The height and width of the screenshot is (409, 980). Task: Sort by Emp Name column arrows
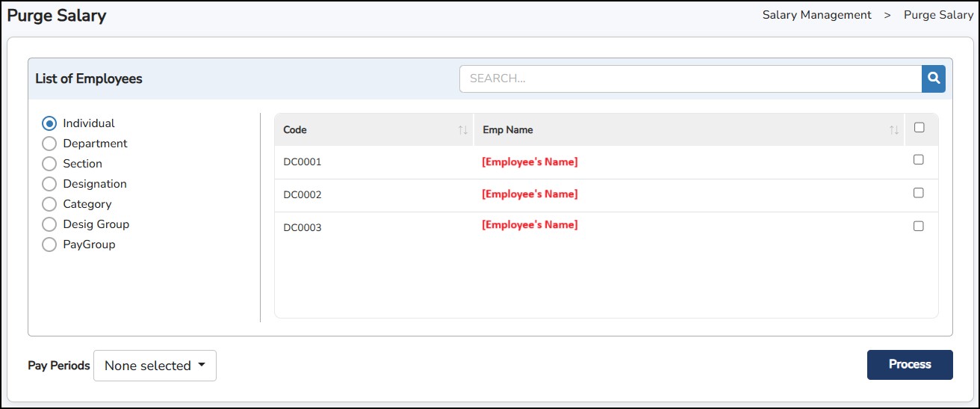point(893,130)
